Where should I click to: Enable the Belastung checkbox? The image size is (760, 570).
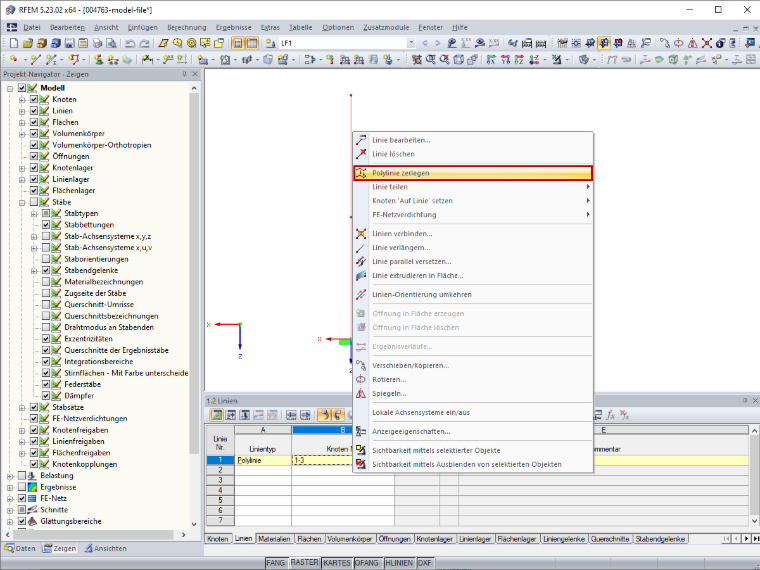22,475
